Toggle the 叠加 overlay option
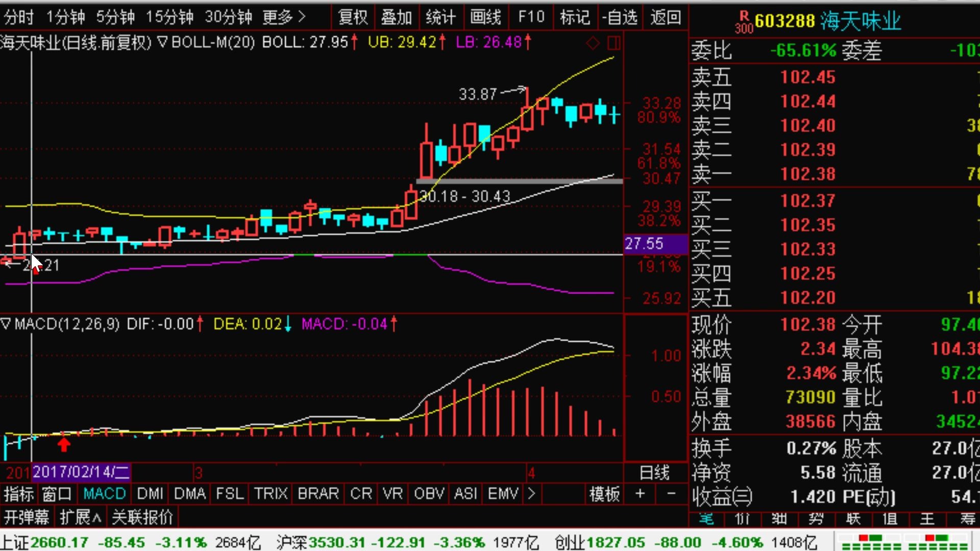This screenshot has width=980, height=551. pos(396,17)
